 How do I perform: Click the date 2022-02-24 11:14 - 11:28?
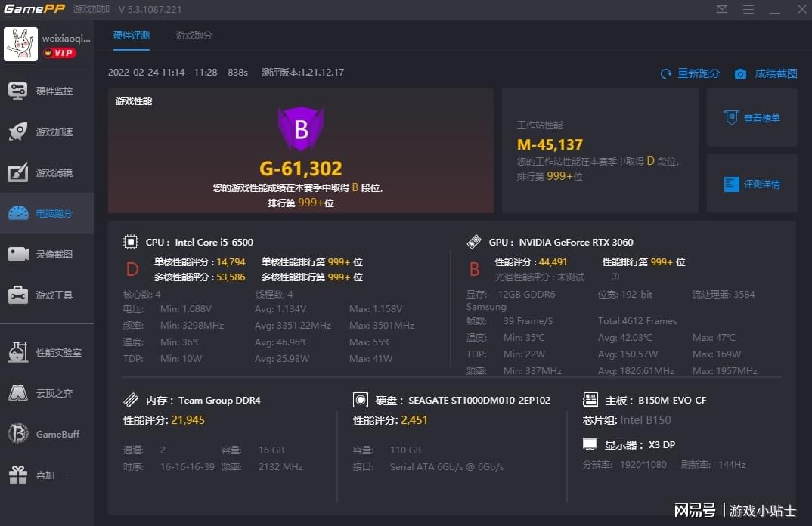(x=163, y=72)
